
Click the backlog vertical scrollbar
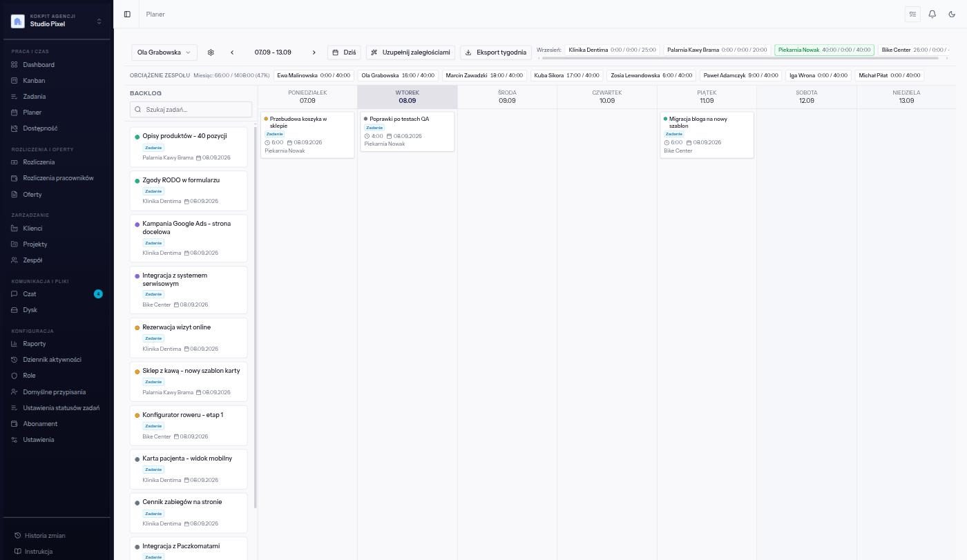256,316
